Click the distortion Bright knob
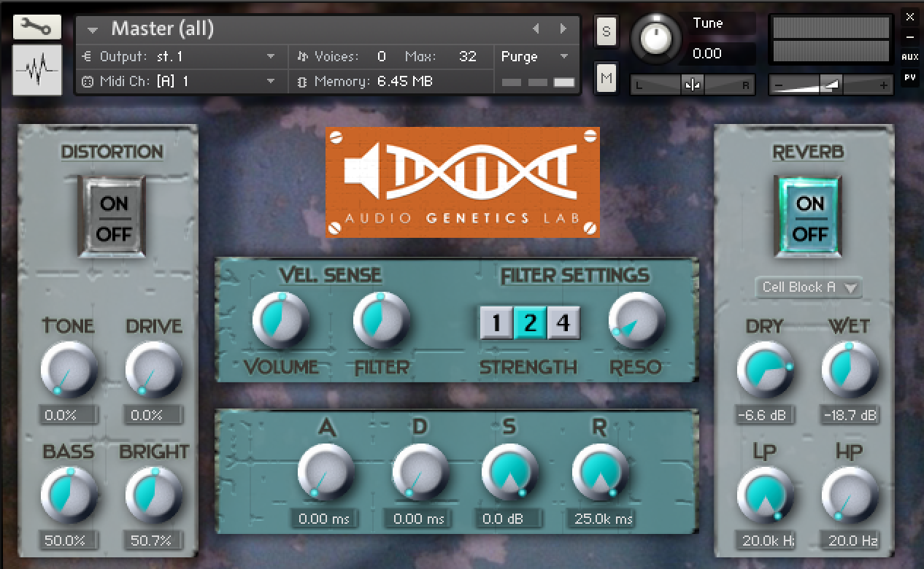Image resolution: width=924 pixels, height=569 pixels. tap(153, 495)
